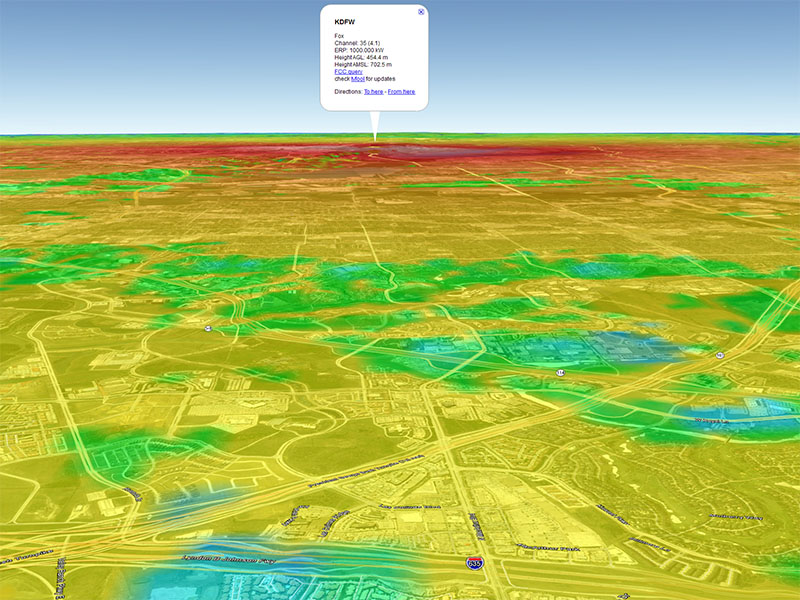Viewport: 800px width, 600px height.
Task: Click the KDFW title in the balloon
Action: tap(345, 22)
